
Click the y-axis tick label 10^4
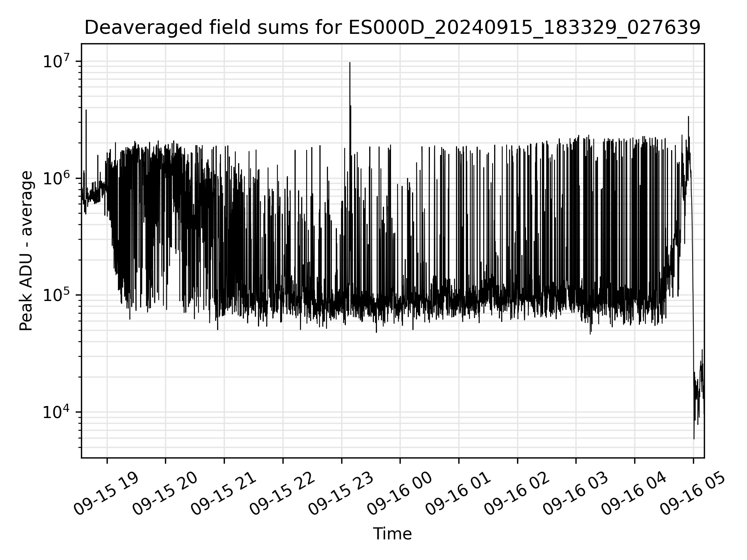click(56, 412)
